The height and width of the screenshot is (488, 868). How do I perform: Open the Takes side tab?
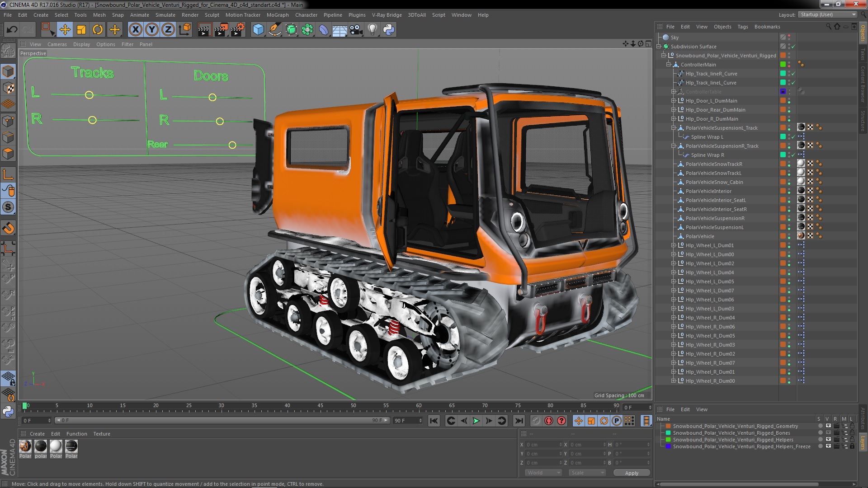pos(863,54)
